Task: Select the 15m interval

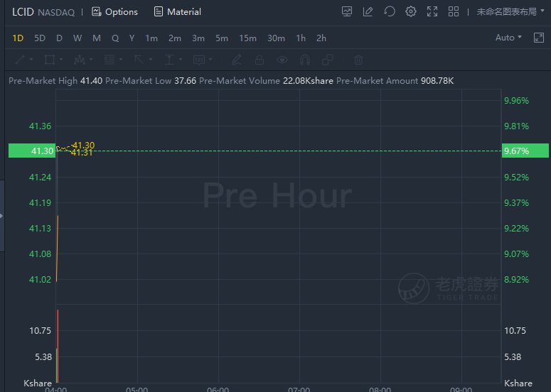Action: pyautogui.click(x=247, y=38)
